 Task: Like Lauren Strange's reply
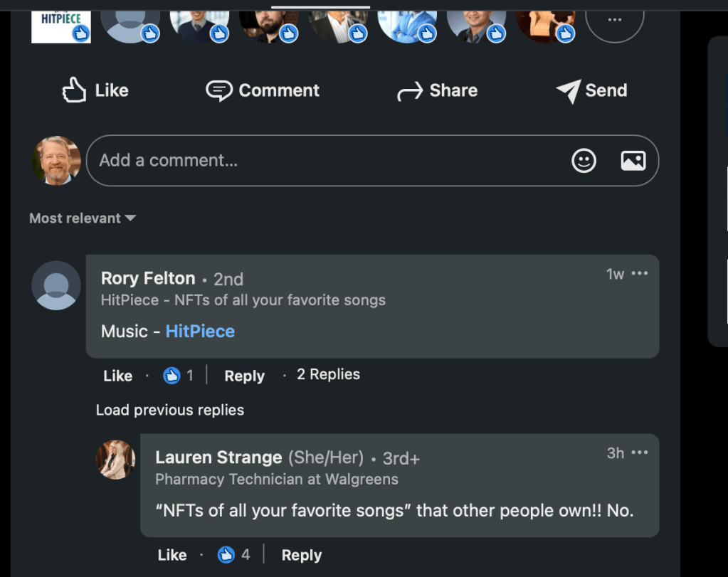point(172,555)
